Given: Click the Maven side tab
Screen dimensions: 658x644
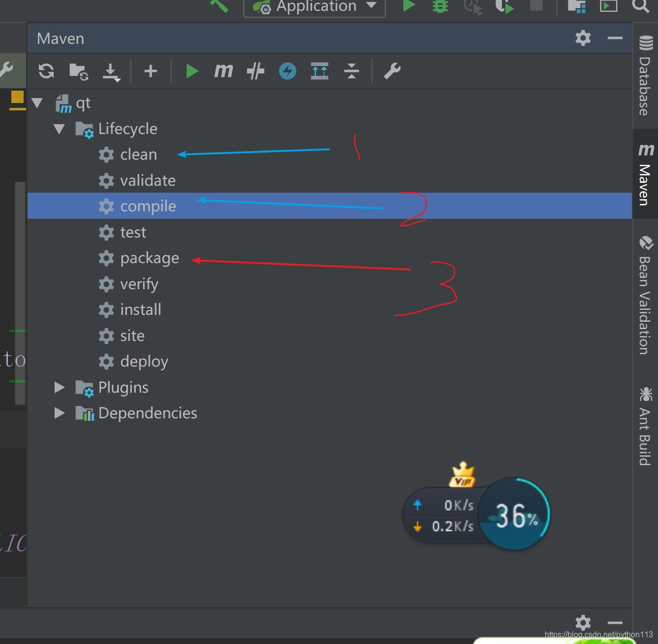Looking at the screenshot, I should (x=645, y=174).
